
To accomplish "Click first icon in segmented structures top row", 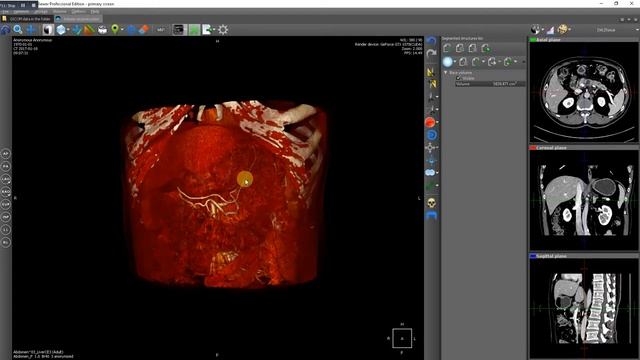I will (447, 48).
